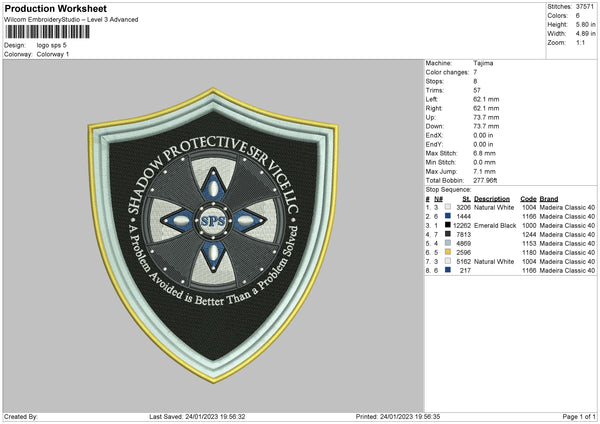Click the 'Stop Sequence:' heading
The height and width of the screenshot is (424, 600).
coord(448,190)
